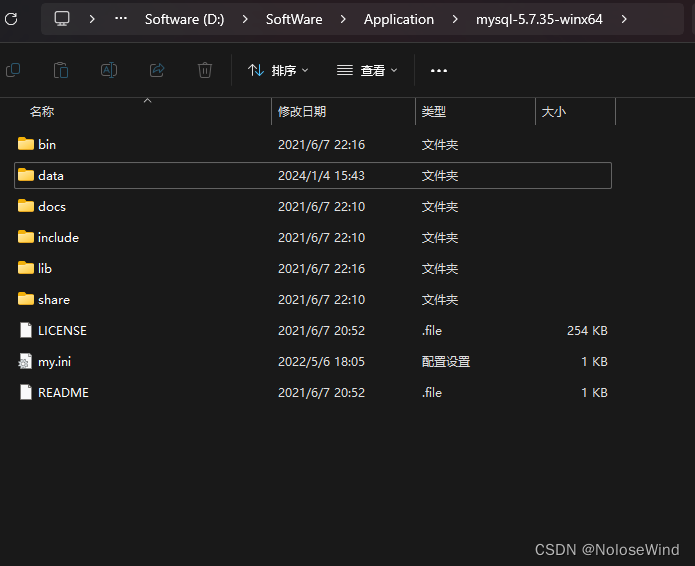Click the date cell of the LICENSE row

[321, 331]
